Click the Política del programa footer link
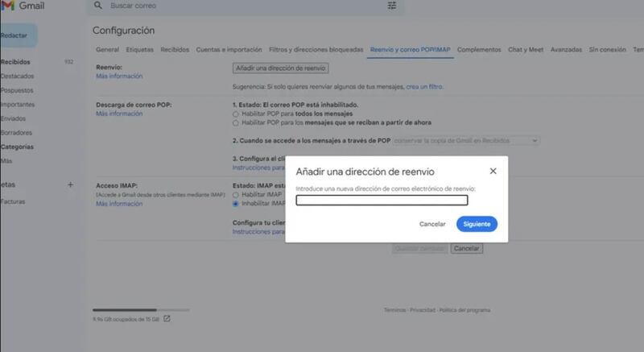The height and width of the screenshot is (352, 644). (x=464, y=310)
